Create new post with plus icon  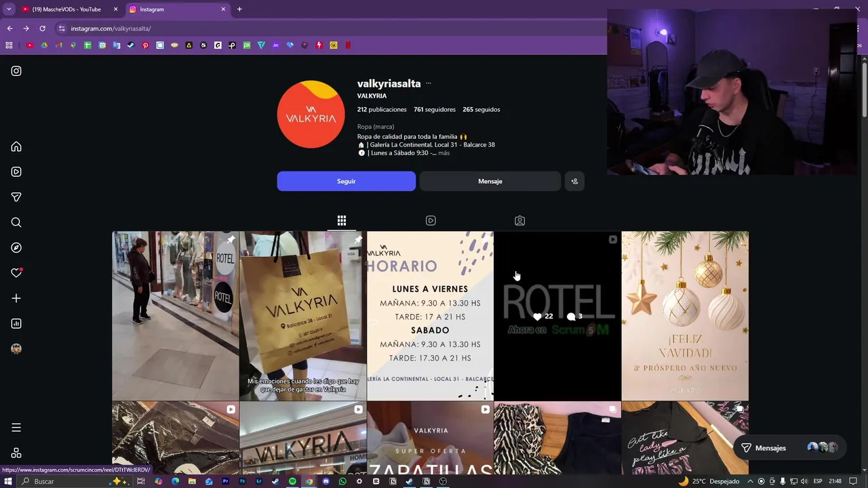[x=16, y=298]
